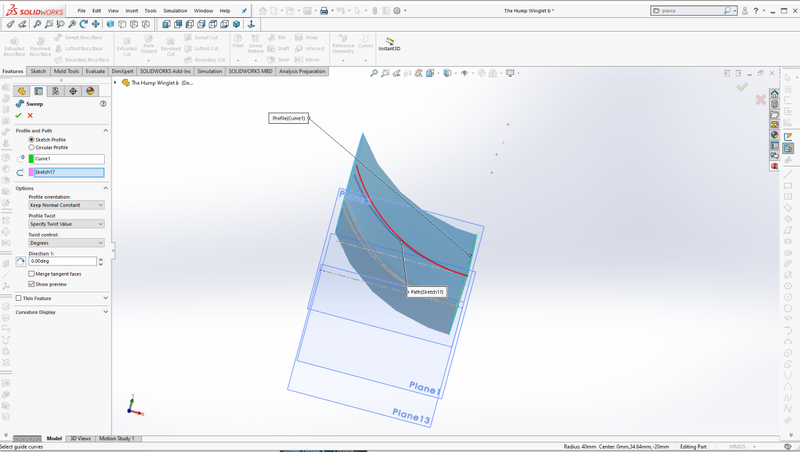Enable Merge tangent faces checkbox
The width and height of the screenshot is (800, 452).
[32, 274]
